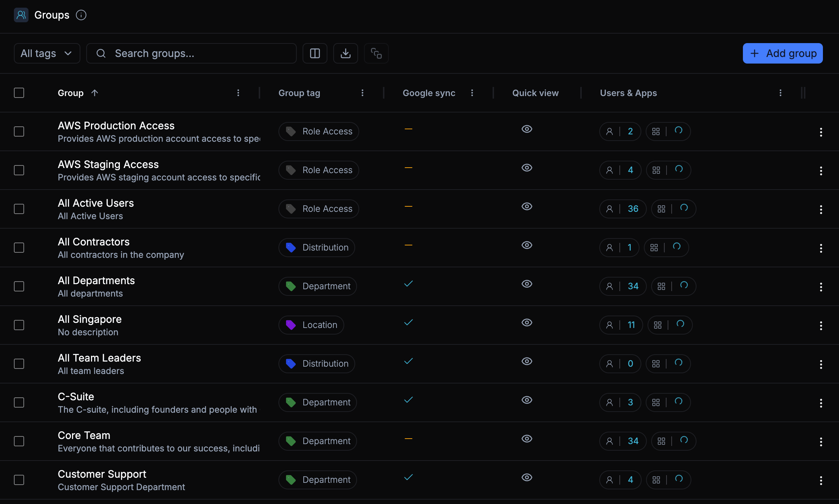The height and width of the screenshot is (504, 839).
Task: Click the merge groups icon in toolbar
Action: [x=376, y=53]
